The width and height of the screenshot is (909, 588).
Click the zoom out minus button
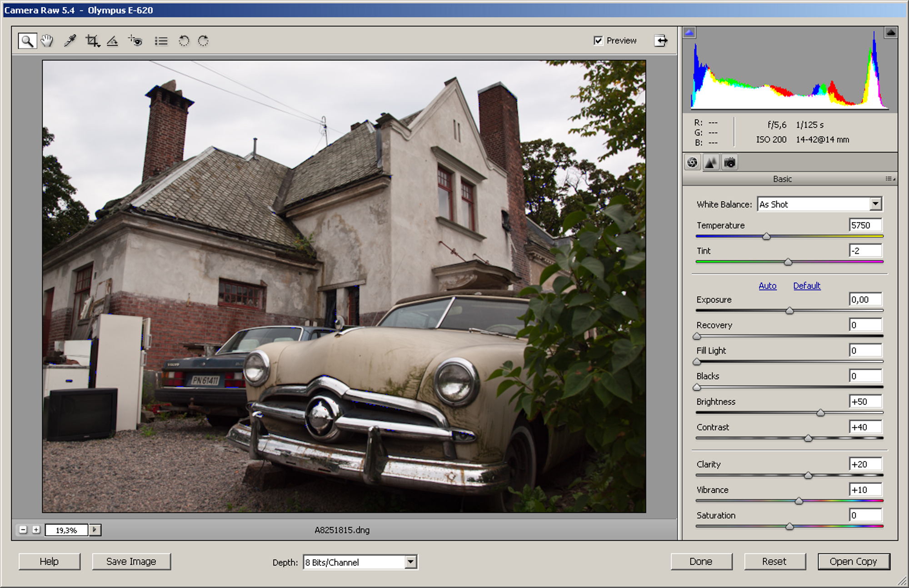click(23, 530)
